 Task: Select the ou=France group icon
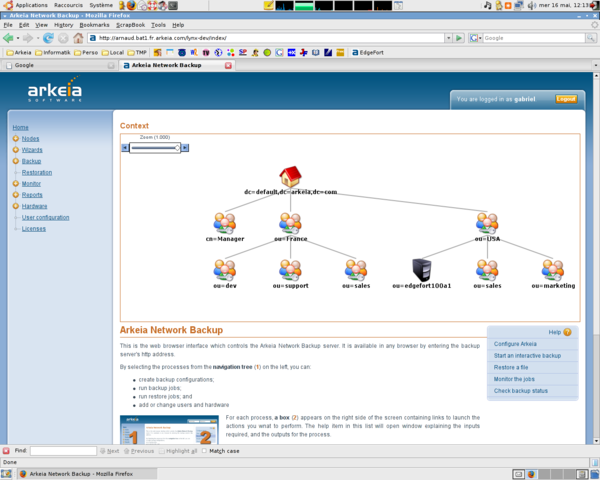tap(290, 223)
